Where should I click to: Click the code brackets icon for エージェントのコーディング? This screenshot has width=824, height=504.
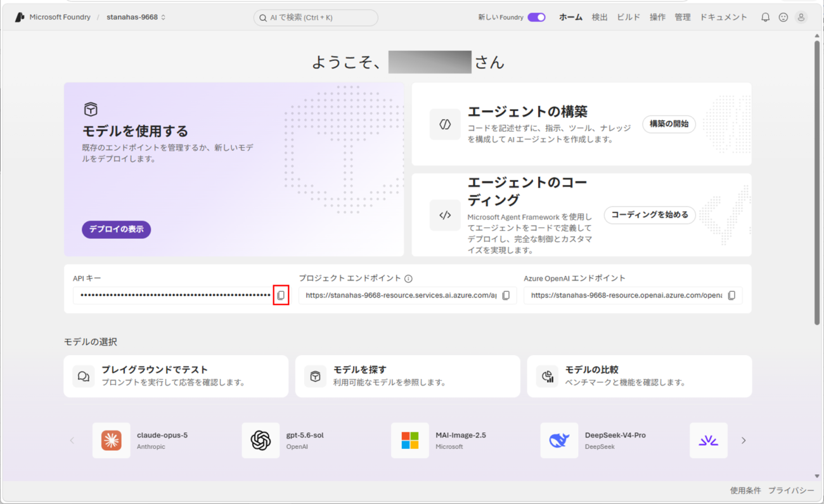(445, 215)
